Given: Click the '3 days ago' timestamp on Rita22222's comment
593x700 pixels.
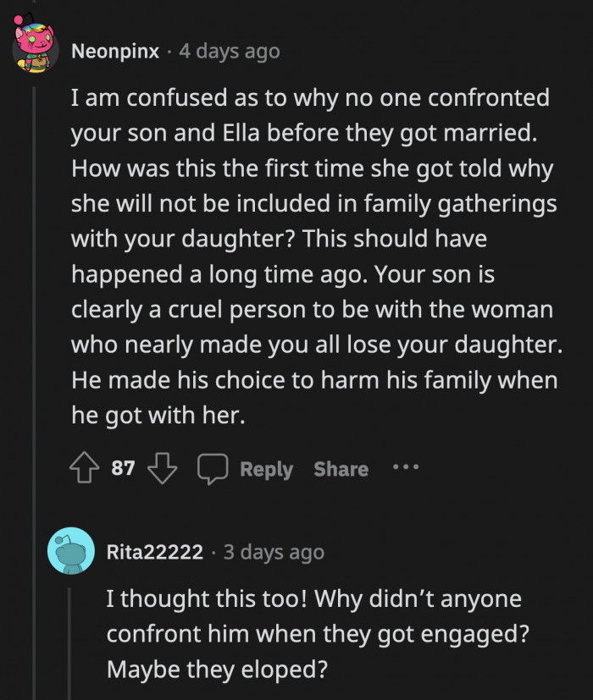Looking at the screenshot, I should [274, 551].
